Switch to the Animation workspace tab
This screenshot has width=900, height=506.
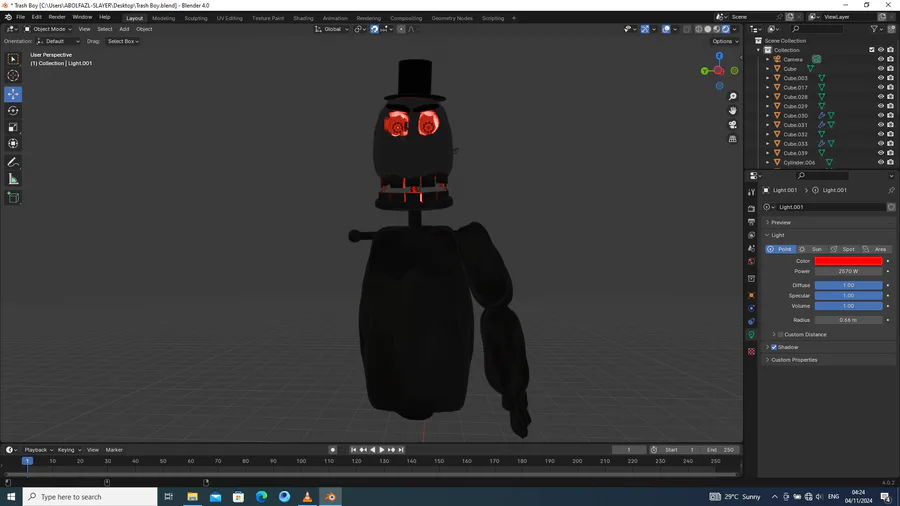pyautogui.click(x=335, y=18)
